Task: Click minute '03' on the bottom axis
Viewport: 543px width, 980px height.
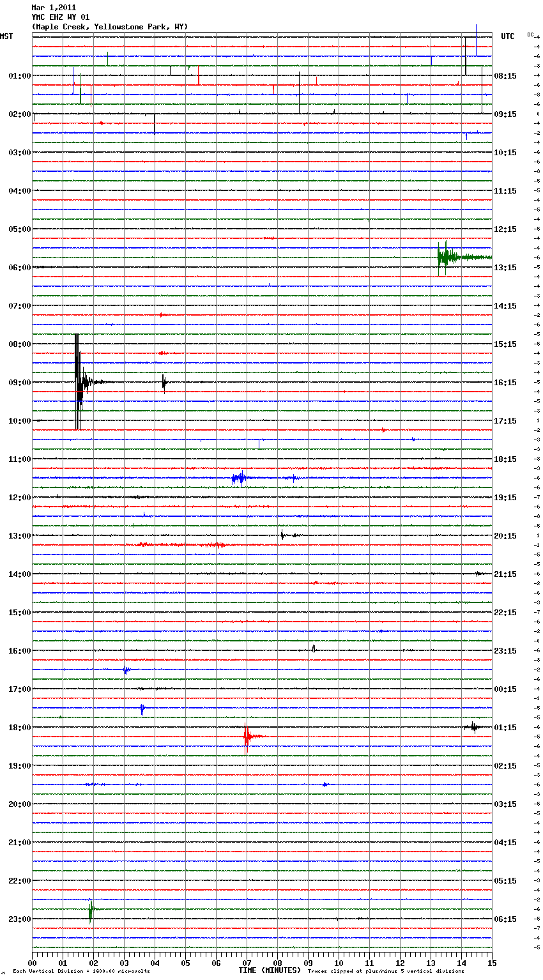Action: 124,962
